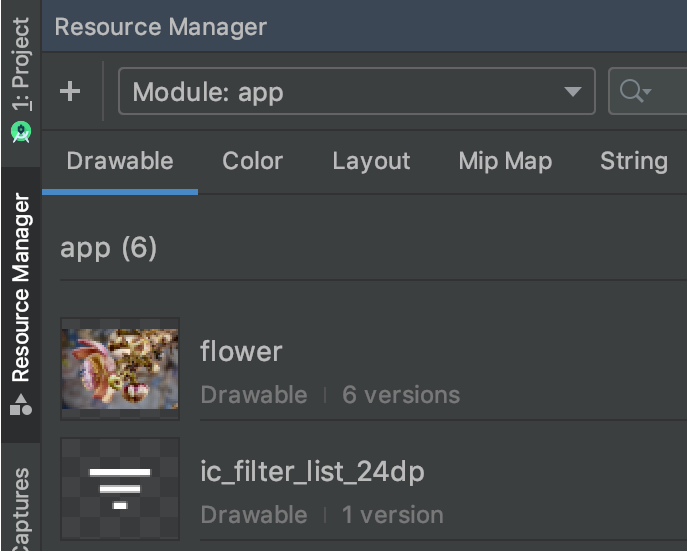Click the shapes icon on the Resource Manager tab
The width and height of the screenshot is (688, 552).
[21, 406]
